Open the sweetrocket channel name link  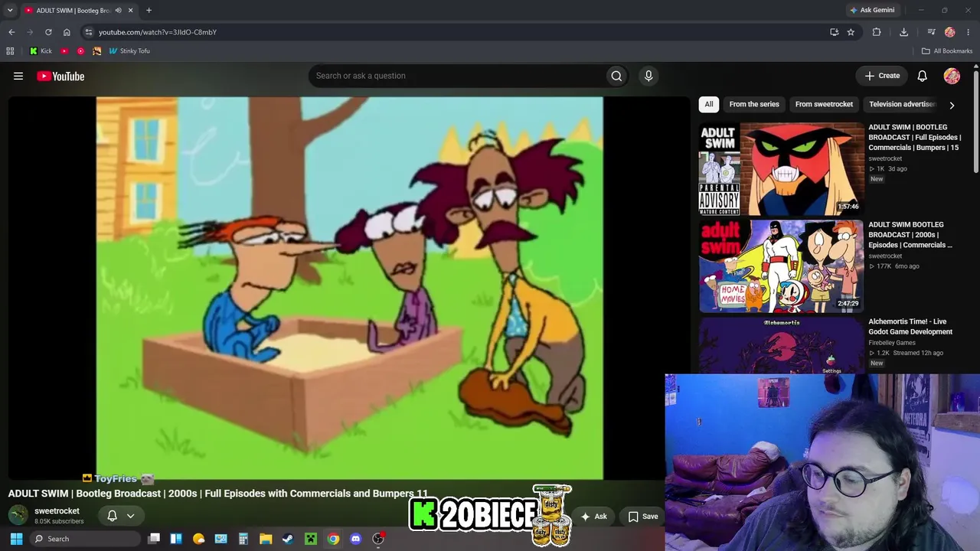pyautogui.click(x=57, y=511)
